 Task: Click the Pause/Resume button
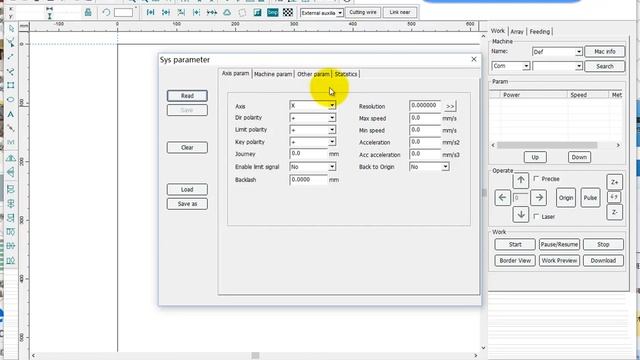559,244
